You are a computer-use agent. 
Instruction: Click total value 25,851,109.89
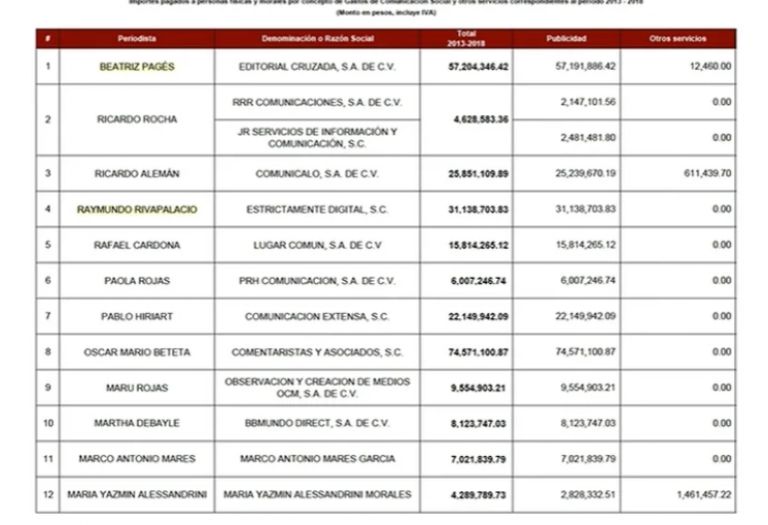click(478, 174)
